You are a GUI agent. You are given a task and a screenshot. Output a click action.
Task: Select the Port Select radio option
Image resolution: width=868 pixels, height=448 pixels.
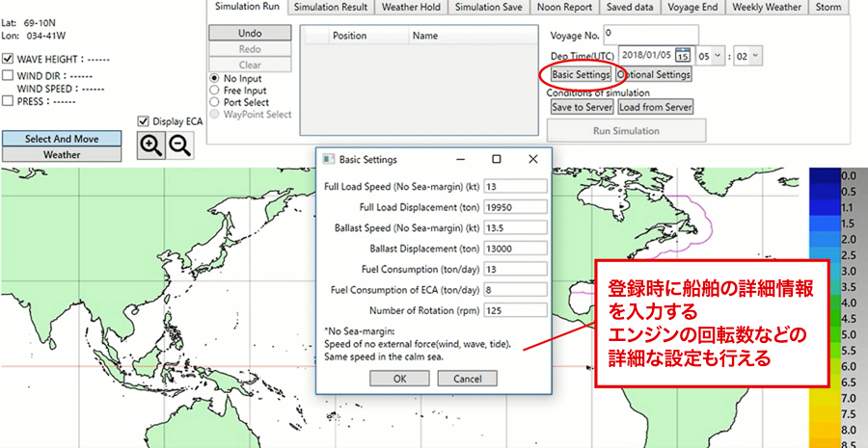214,102
